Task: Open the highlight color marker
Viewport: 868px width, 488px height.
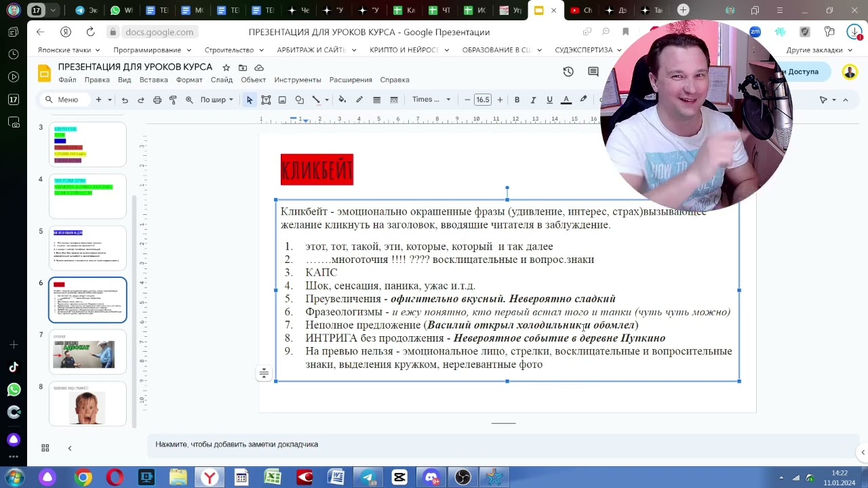Action: coord(583,100)
